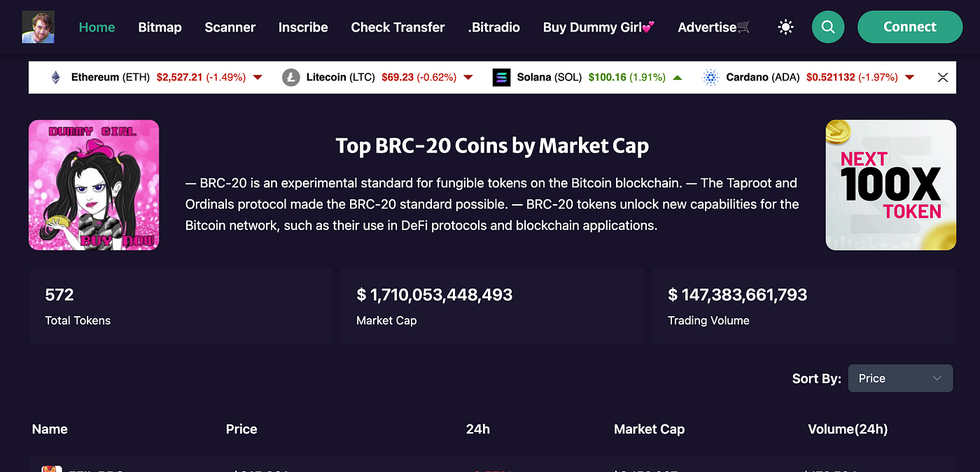Click Litecoin price $69.23 in ticker

(398, 78)
